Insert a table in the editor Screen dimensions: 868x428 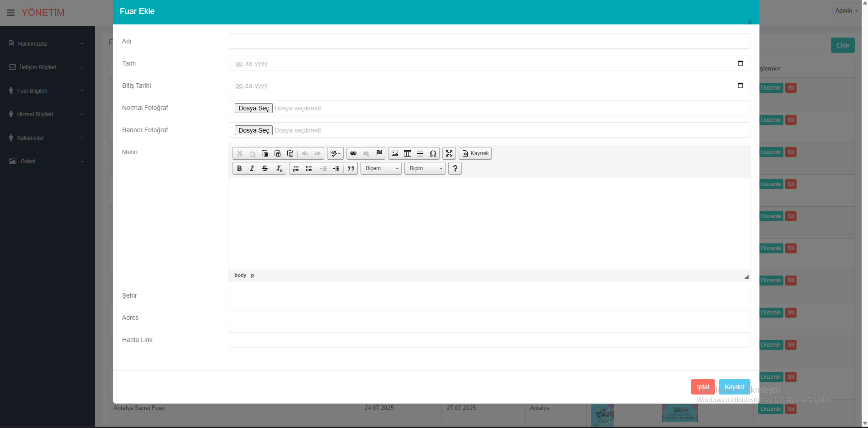point(408,153)
